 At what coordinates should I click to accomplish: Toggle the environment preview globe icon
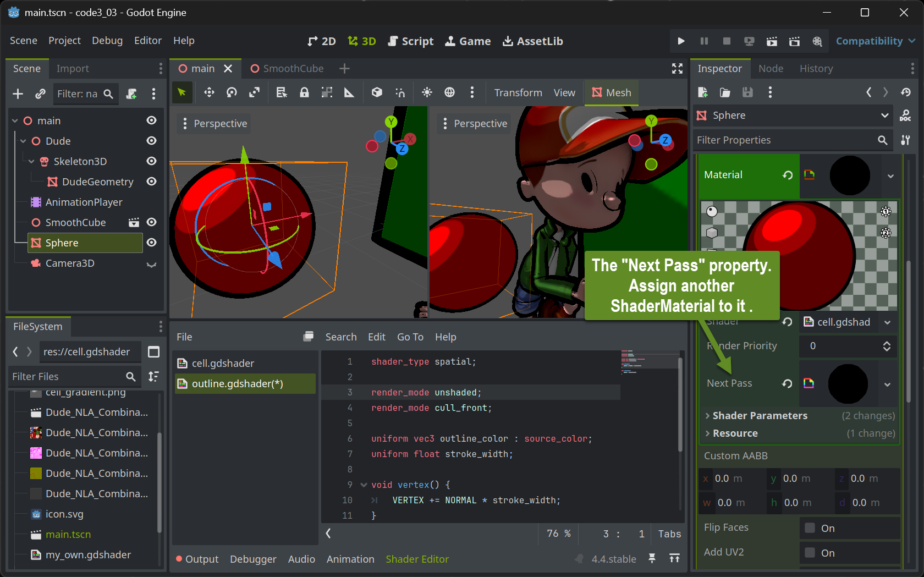point(449,92)
